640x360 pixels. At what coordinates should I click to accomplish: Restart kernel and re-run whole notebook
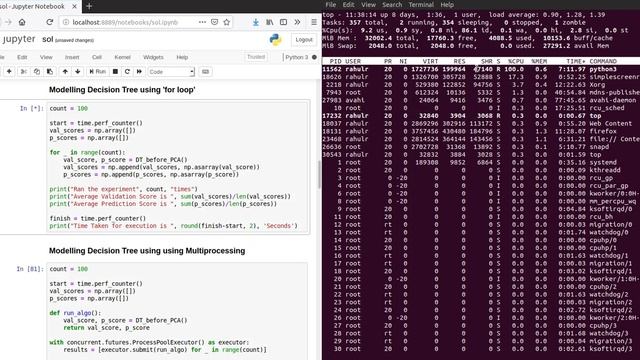(x=139, y=71)
